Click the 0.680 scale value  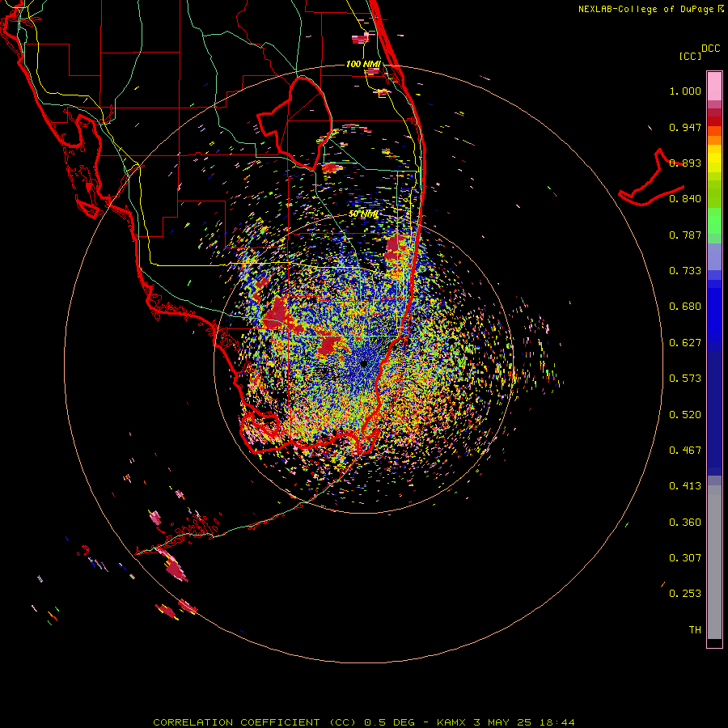pos(685,307)
